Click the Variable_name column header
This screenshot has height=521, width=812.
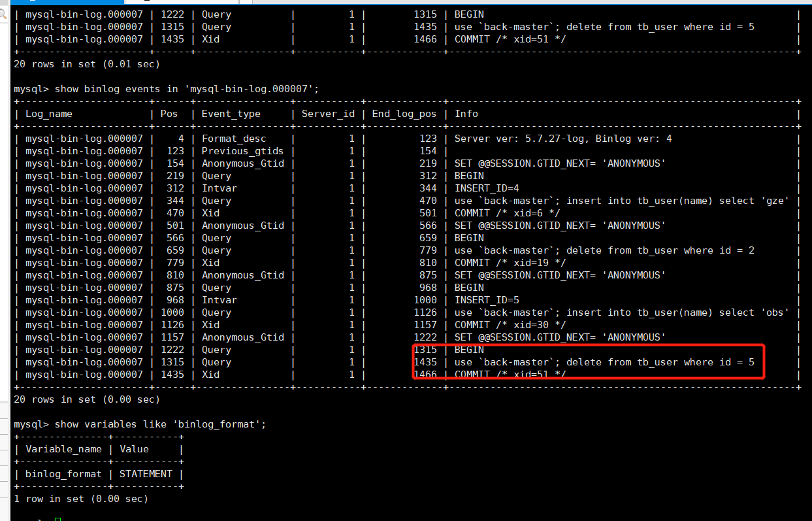click(64, 449)
